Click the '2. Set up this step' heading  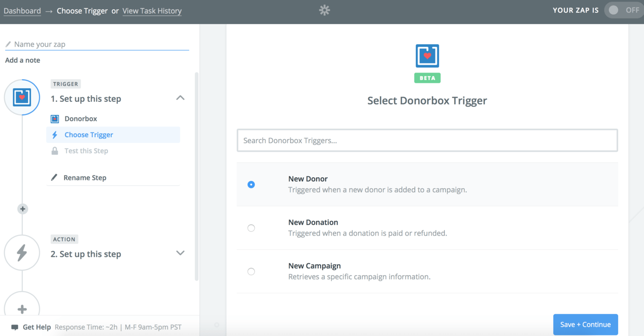click(86, 254)
